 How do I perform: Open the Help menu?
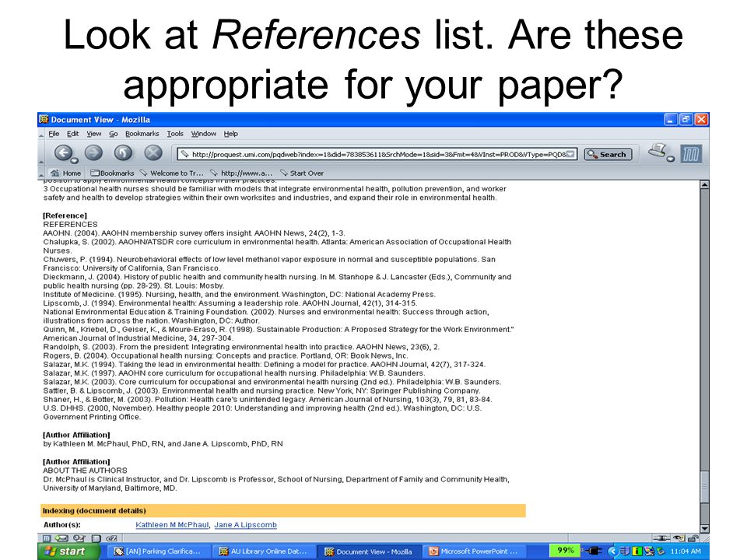pyautogui.click(x=230, y=134)
